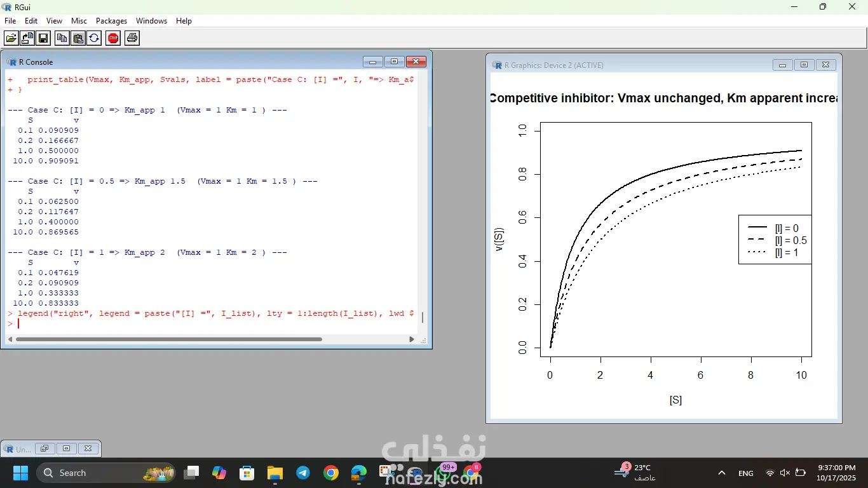Click the battery tray icon

tap(801, 473)
